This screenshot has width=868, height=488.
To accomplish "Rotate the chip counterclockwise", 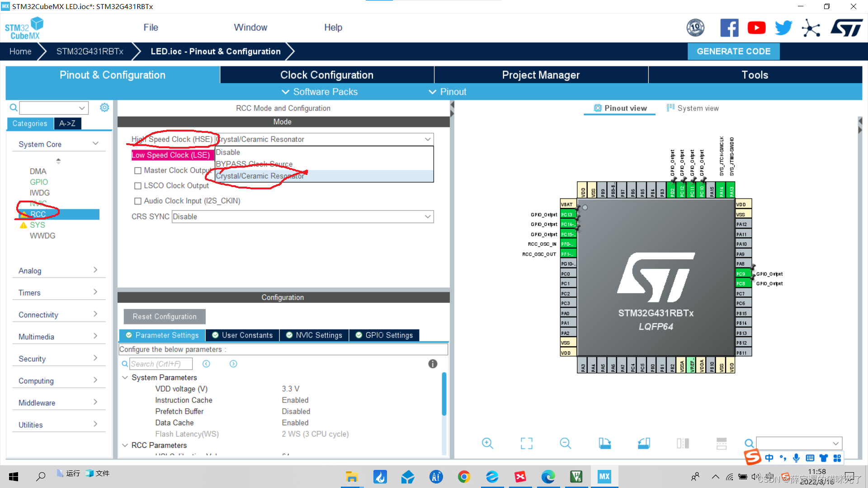I will [644, 443].
